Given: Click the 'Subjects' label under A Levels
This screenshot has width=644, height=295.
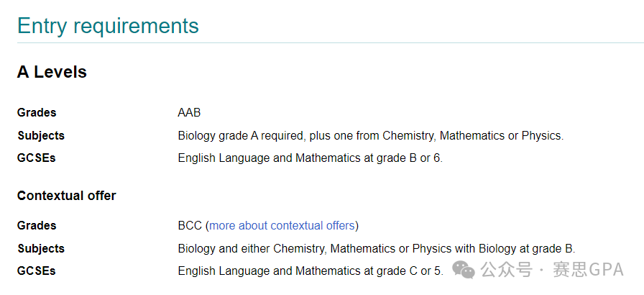Looking at the screenshot, I should [41, 135].
